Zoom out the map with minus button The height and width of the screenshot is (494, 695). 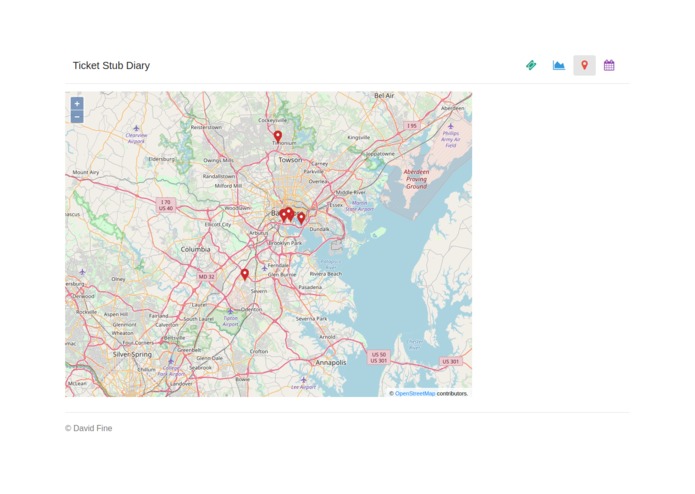pos(77,117)
